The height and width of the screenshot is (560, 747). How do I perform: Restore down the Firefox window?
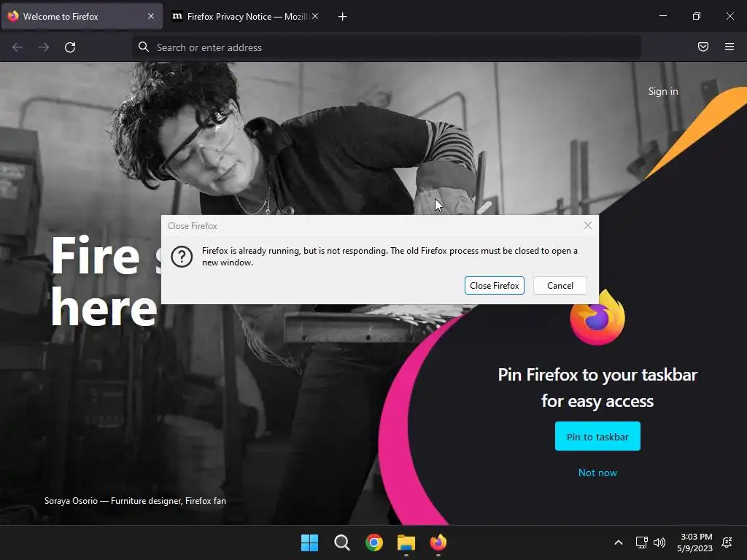click(696, 16)
